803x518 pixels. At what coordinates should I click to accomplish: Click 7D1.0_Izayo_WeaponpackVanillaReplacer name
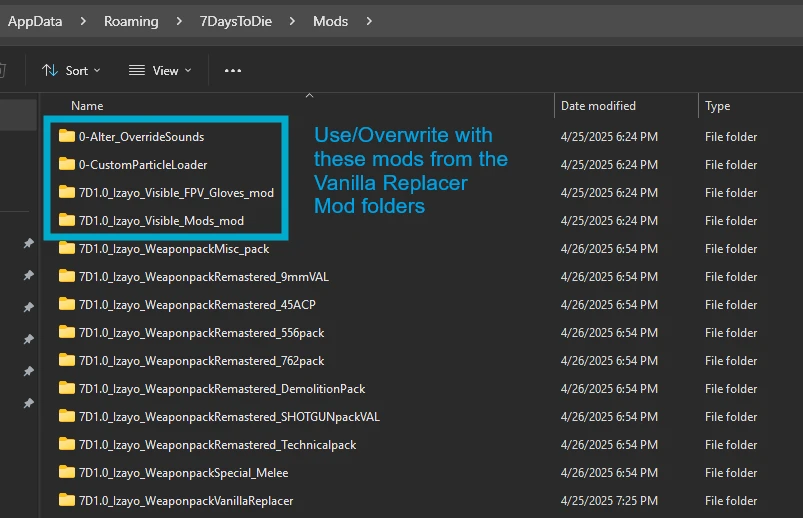[186, 501]
